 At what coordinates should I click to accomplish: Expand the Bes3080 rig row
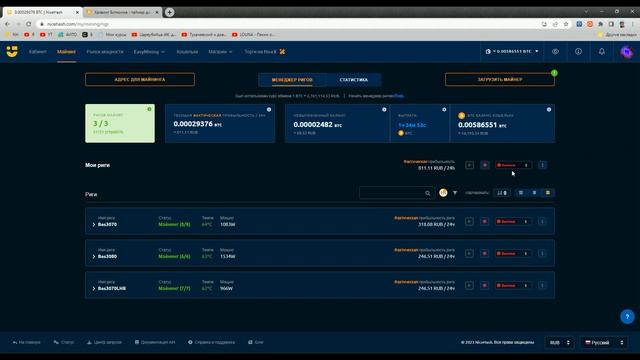pos(94,256)
